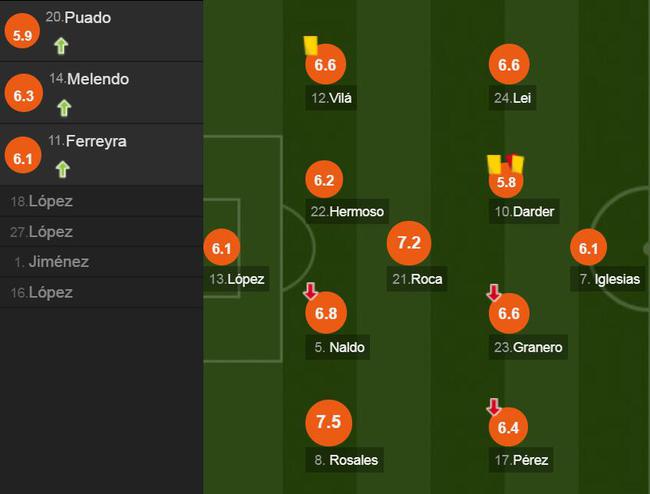Click Naldo's red substituted-off arrow
650x494 pixels.
click(x=310, y=291)
